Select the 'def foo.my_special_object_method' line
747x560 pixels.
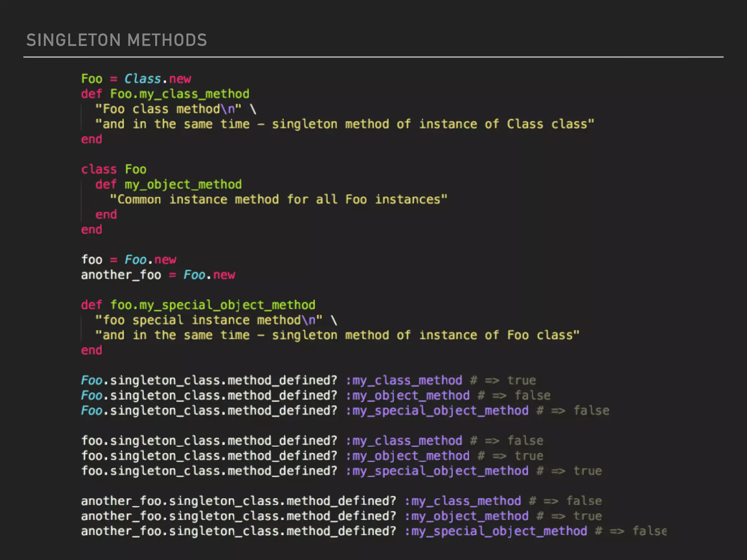coord(198,305)
